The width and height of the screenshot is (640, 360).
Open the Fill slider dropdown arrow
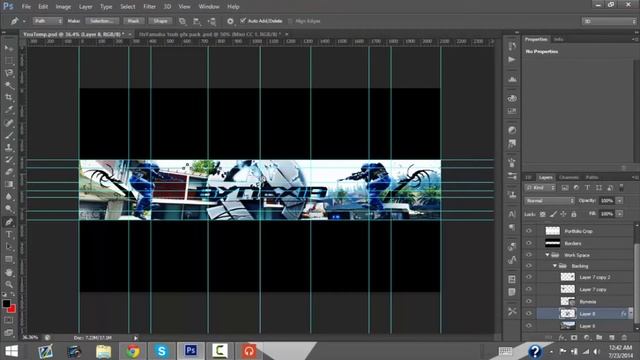click(620, 214)
